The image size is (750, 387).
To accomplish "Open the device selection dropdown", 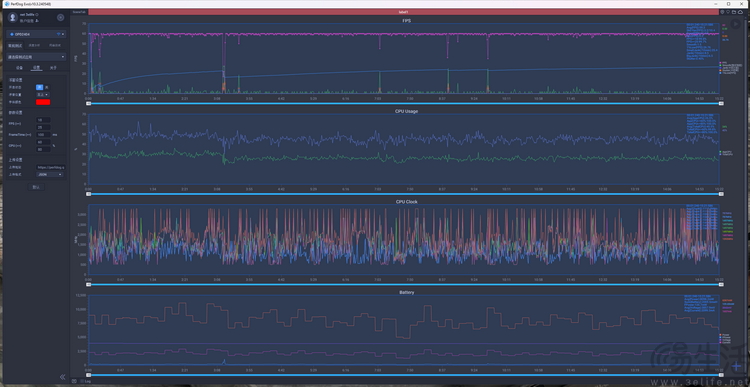I will pos(36,34).
